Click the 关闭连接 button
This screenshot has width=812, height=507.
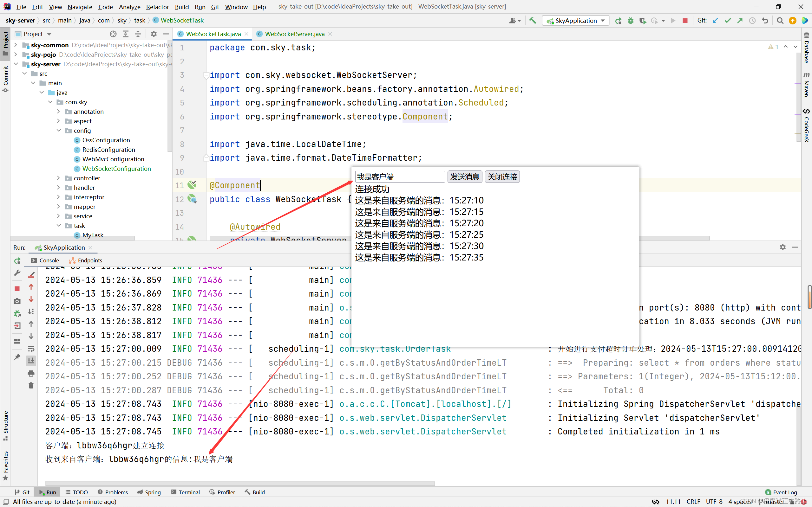(x=502, y=177)
